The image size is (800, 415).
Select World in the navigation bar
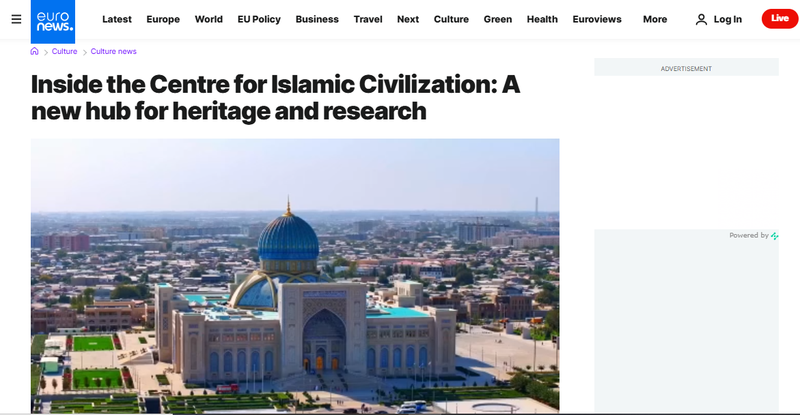pos(209,19)
